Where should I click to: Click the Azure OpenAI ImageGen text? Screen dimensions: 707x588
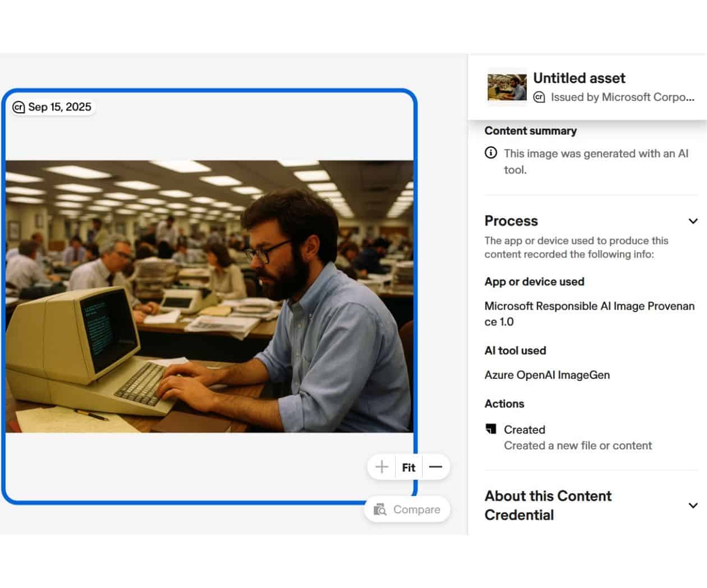[547, 375]
